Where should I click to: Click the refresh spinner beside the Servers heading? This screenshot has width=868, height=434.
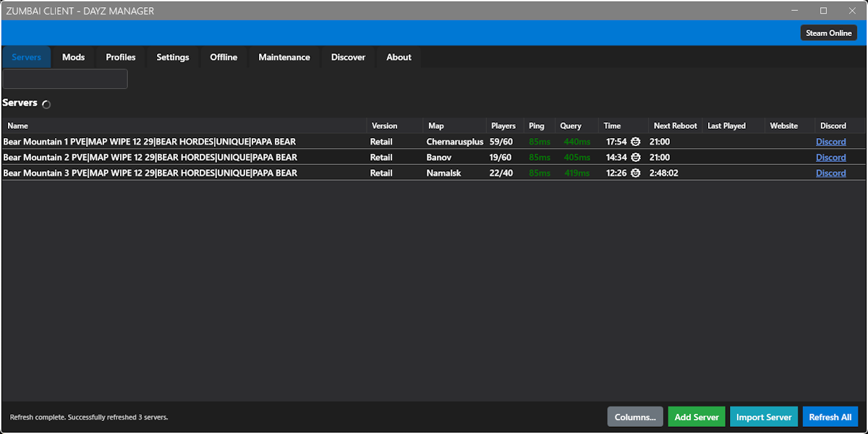pyautogui.click(x=46, y=104)
